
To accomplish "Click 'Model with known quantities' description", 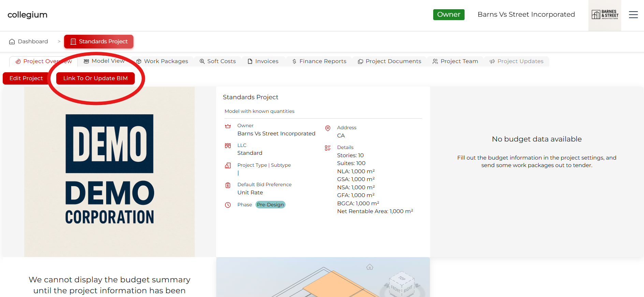I will pyautogui.click(x=260, y=112).
